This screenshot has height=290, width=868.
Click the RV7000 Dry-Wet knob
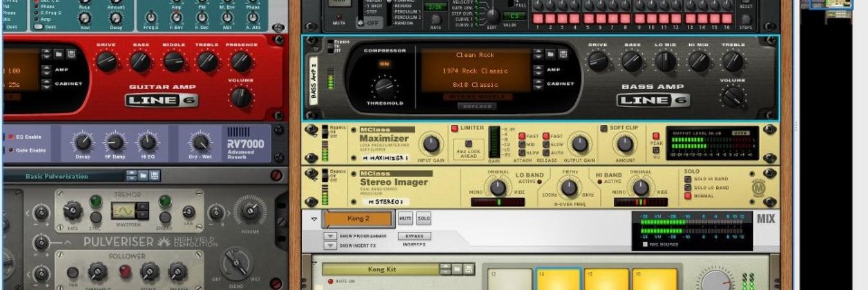(x=200, y=142)
